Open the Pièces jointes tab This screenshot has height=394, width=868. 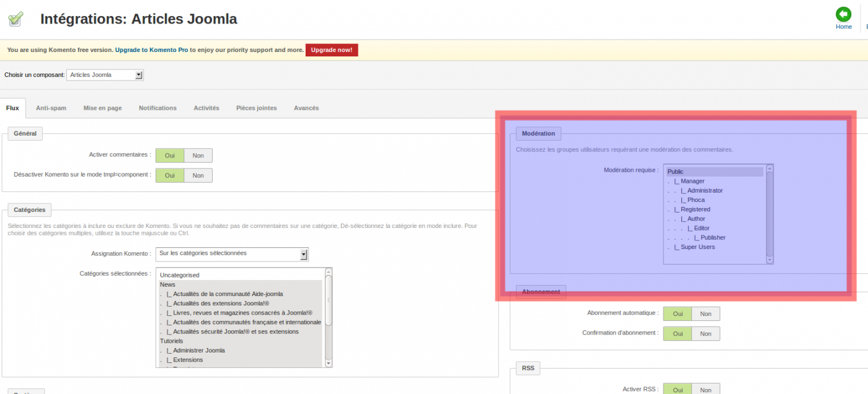[256, 108]
